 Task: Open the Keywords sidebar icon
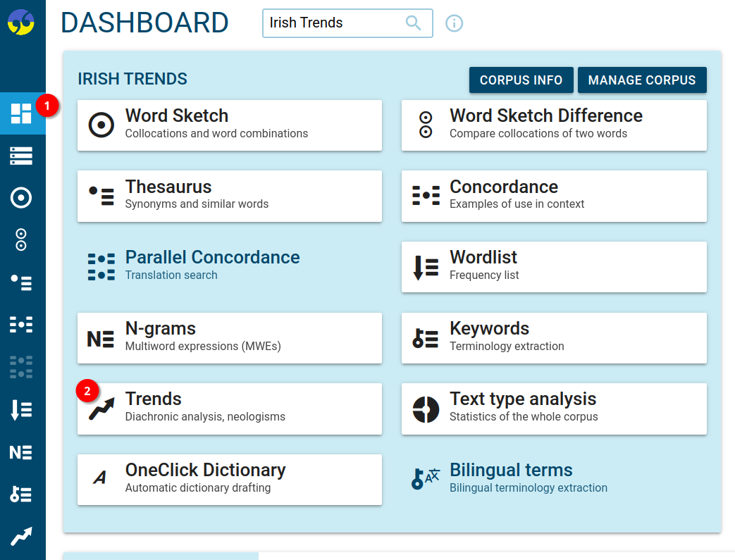click(x=21, y=494)
